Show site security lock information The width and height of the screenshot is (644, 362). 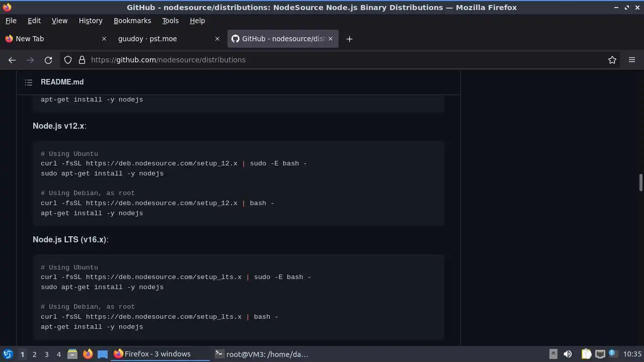coord(82,60)
